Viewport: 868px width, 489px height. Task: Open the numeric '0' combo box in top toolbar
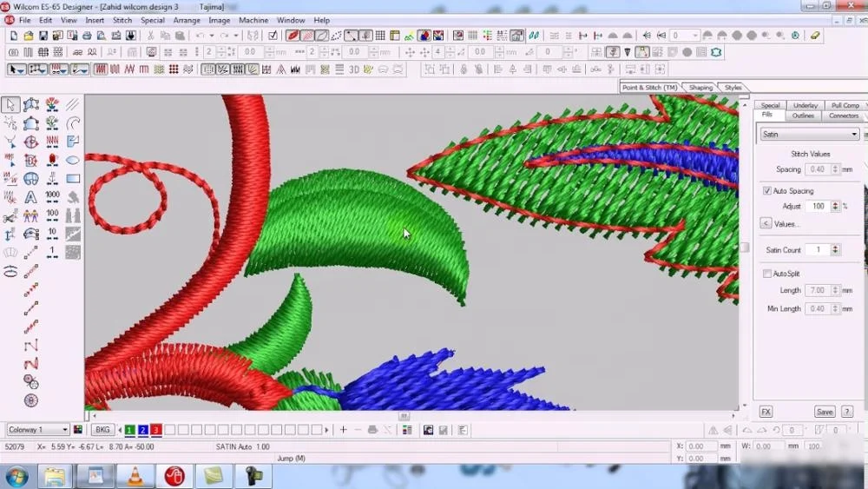684,36
